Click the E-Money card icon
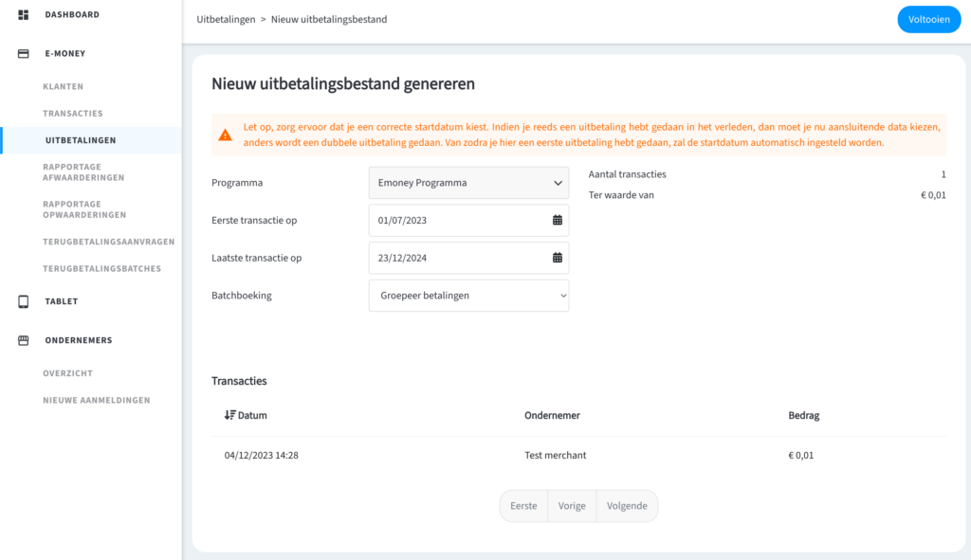The width and height of the screenshot is (971, 560). point(24,54)
